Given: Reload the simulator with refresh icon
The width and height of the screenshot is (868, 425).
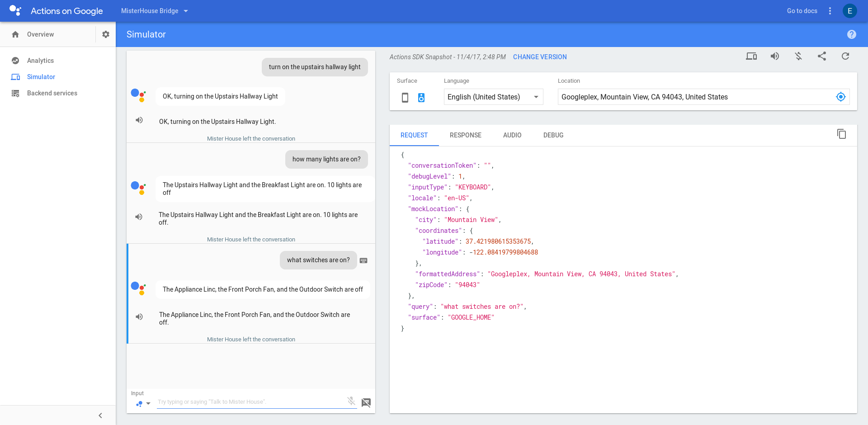Looking at the screenshot, I should click(845, 56).
